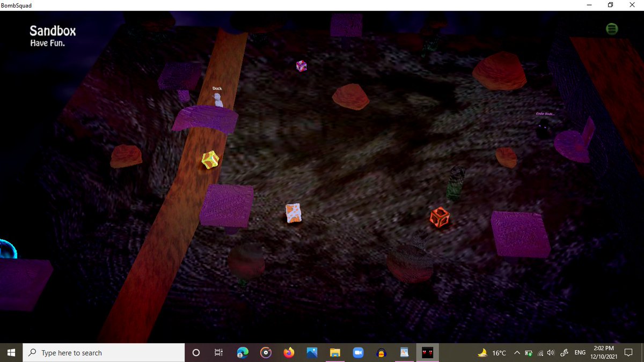644x362 pixels.
Task: Open Cortana circle icon on taskbar
Action: tap(196, 352)
